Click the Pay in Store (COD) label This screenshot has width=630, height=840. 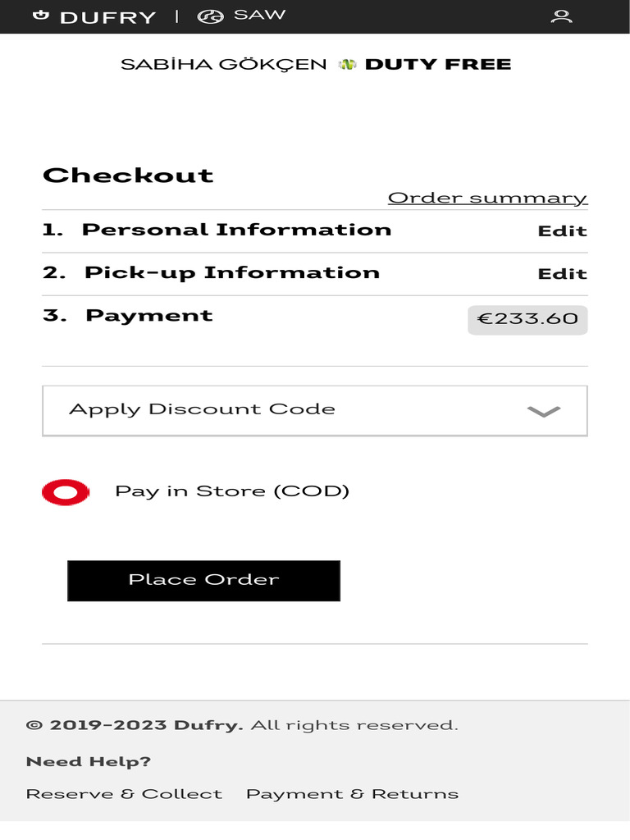coord(232,491)
